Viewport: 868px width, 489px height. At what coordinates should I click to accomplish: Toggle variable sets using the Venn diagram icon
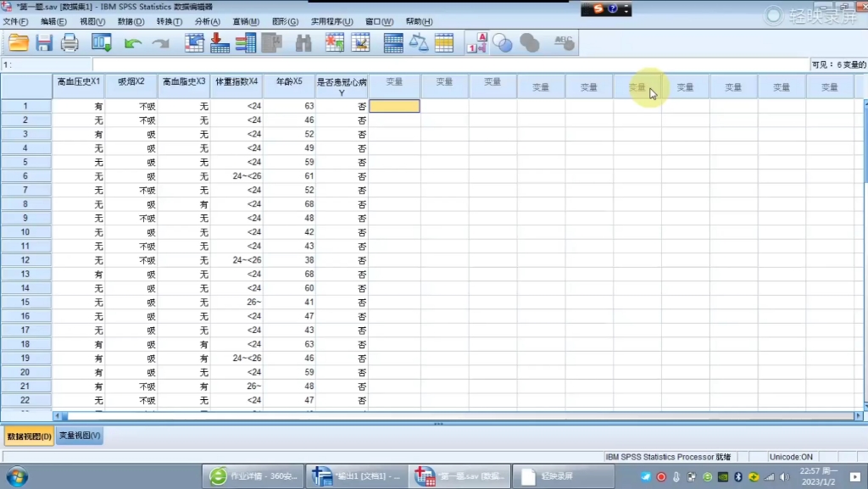[x=502, y=42]
